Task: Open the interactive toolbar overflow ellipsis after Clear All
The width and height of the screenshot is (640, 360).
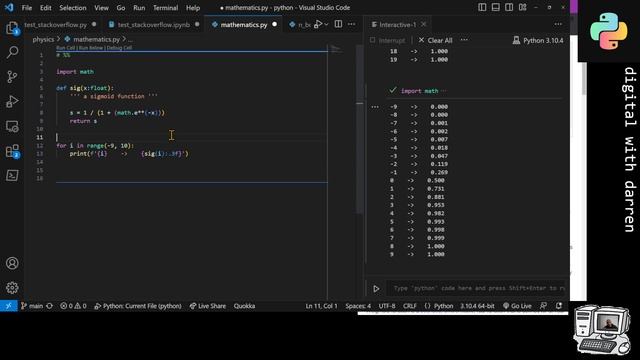Action: pos(464,40)
